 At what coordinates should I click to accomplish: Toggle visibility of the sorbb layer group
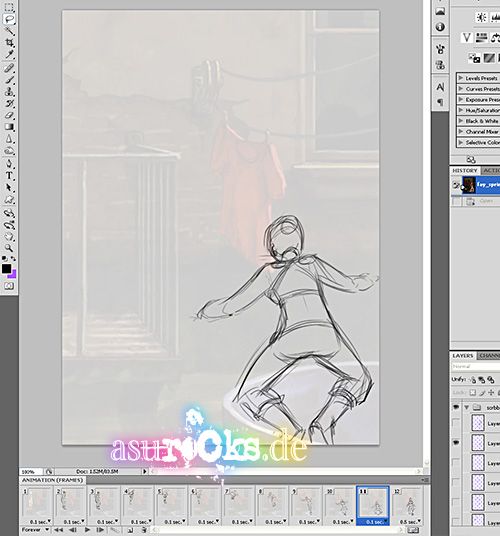[456, 407]
